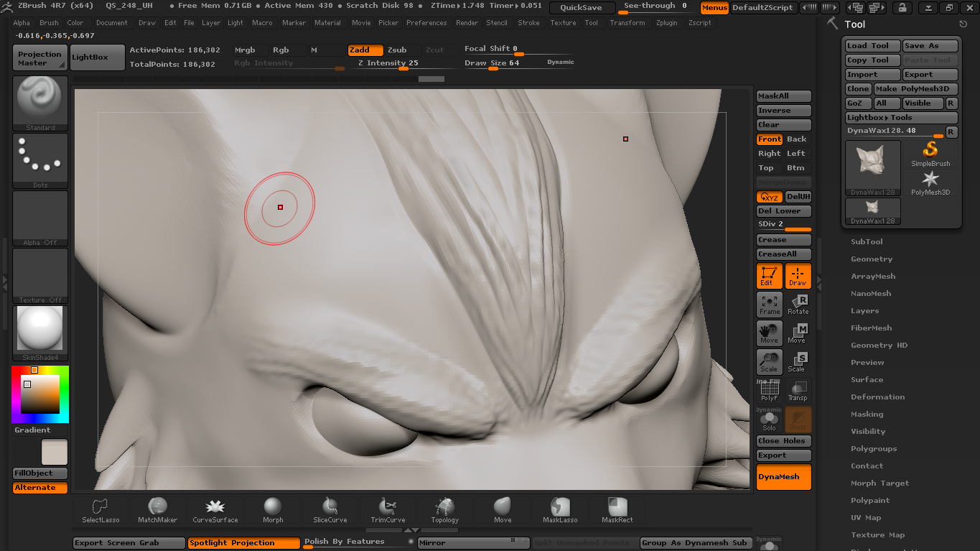Click the MaskAll button

[783, 96]
